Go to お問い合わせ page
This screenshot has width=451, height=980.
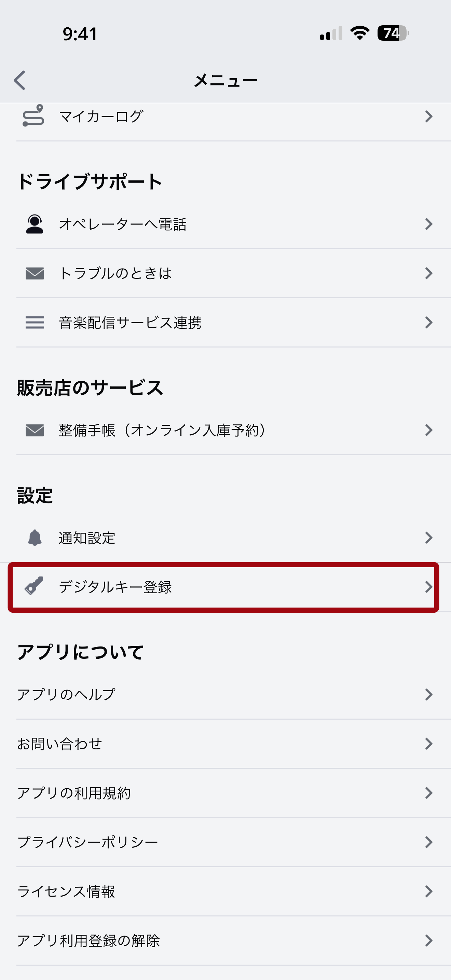pos(60,744)
